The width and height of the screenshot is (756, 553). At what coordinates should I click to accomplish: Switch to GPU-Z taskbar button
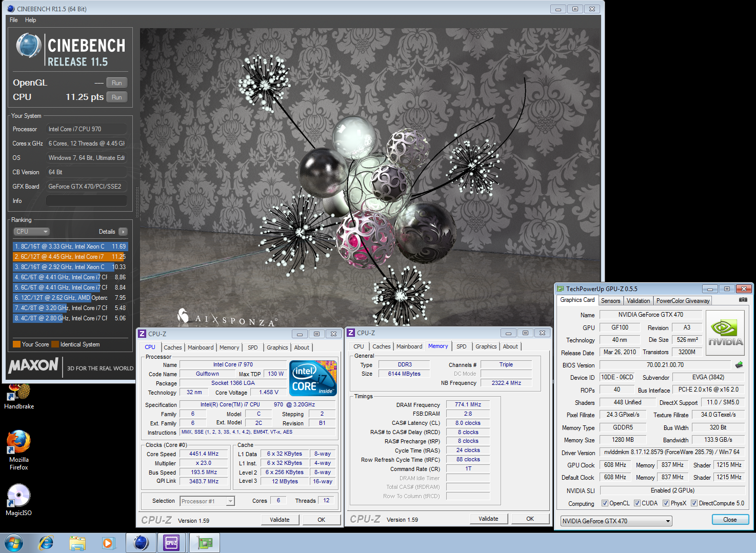(x=205, y=543)
